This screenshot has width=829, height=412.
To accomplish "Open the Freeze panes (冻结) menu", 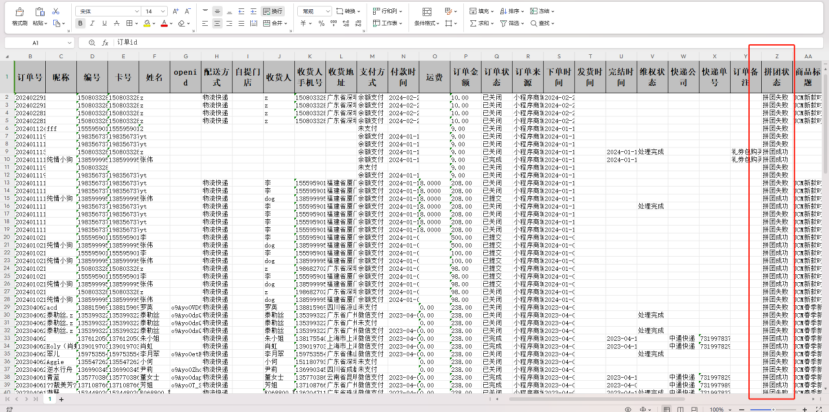I will click(x=542, y=11).
